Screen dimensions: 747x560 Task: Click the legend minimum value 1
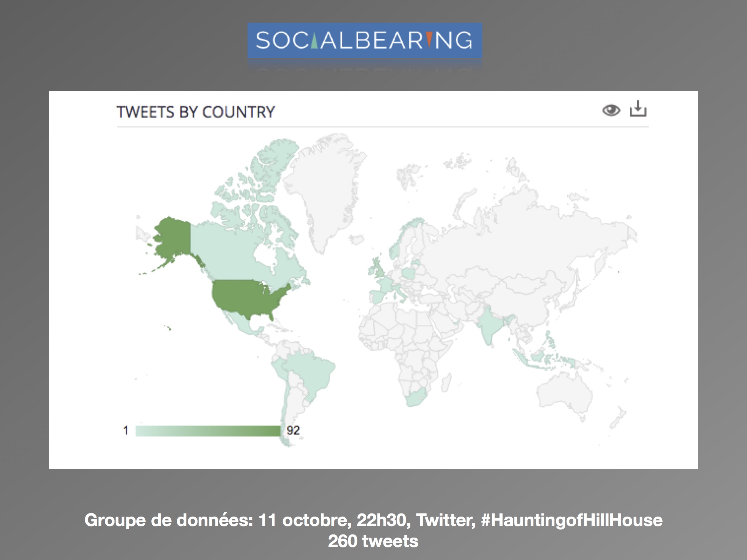tap(125, 430)
